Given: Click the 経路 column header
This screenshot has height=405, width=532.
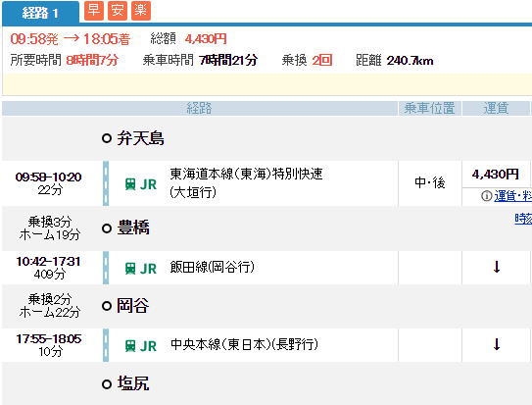Looking at the screenshot, I should [x=200, y=108].
